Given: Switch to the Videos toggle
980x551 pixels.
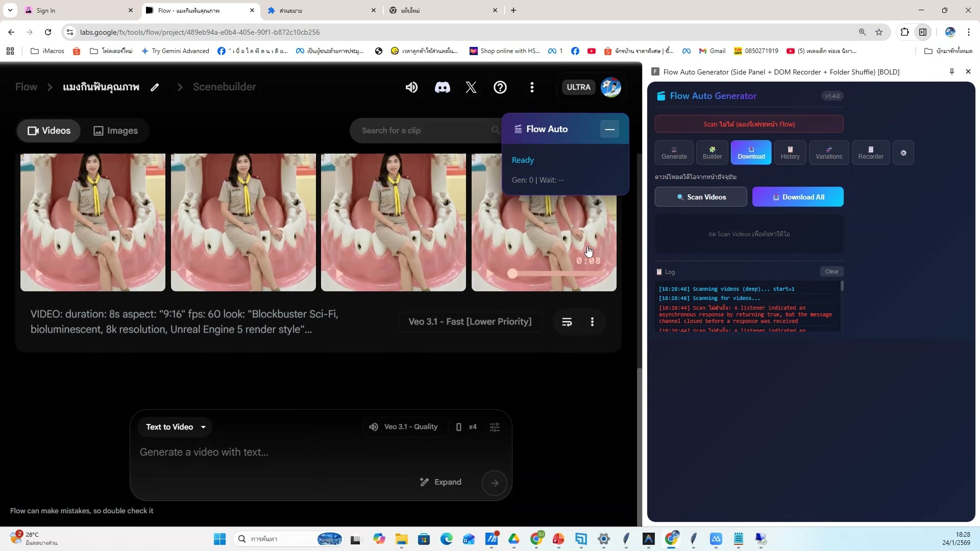Looking at the screenshot, I should pos(48,131).
